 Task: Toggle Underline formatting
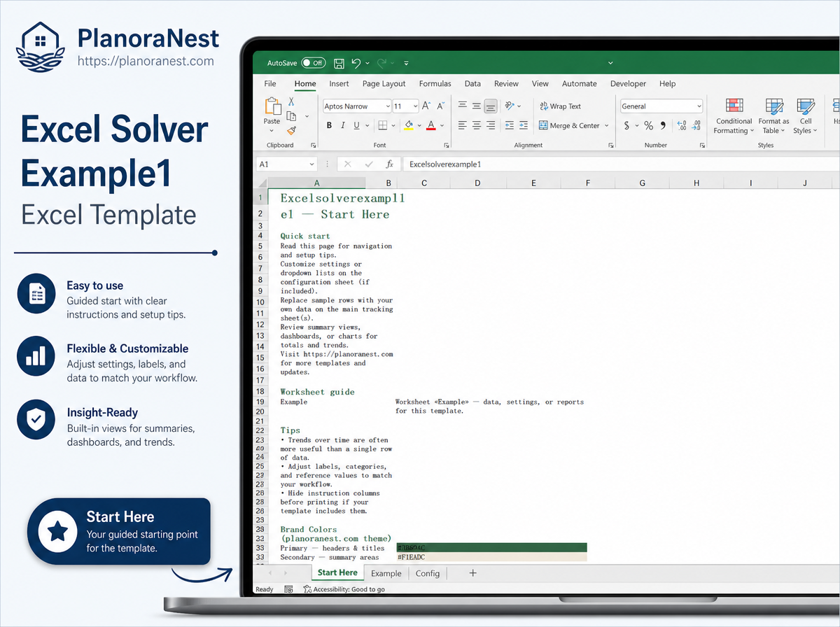click(x=357, y=126)
